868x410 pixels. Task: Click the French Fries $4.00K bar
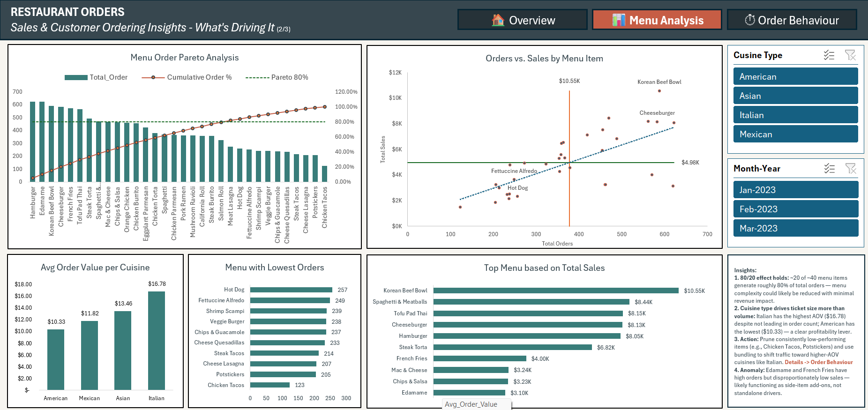(x=480, y=358)
